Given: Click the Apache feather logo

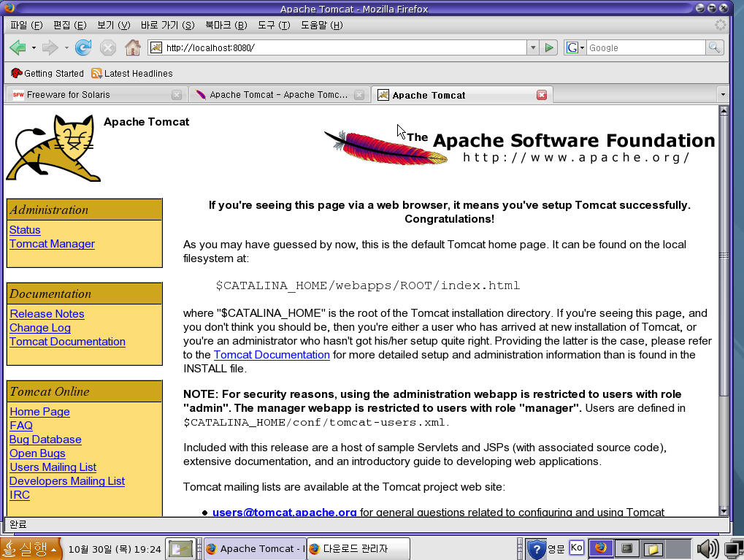Looking at the screenshot, I should [386, 147].
